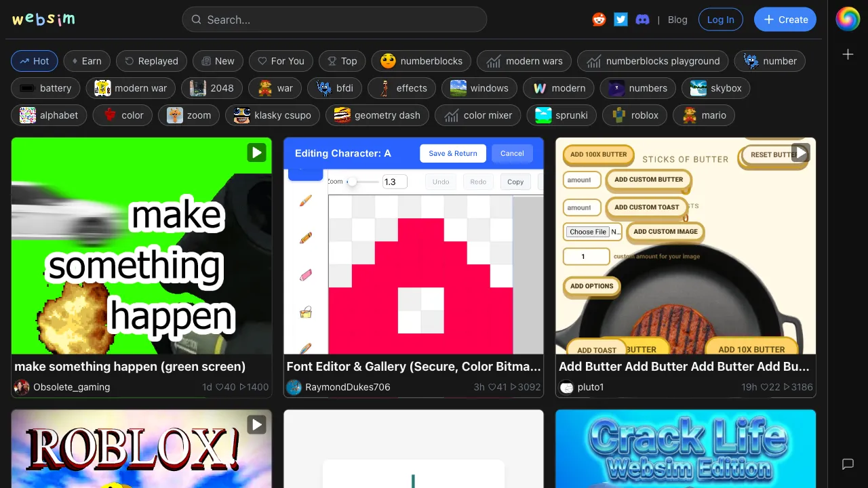Image resolution: width=868 pixels, height=488 pixels.
Task: Choose the "modern war" tag chip
Action: [x=131, y=88]
